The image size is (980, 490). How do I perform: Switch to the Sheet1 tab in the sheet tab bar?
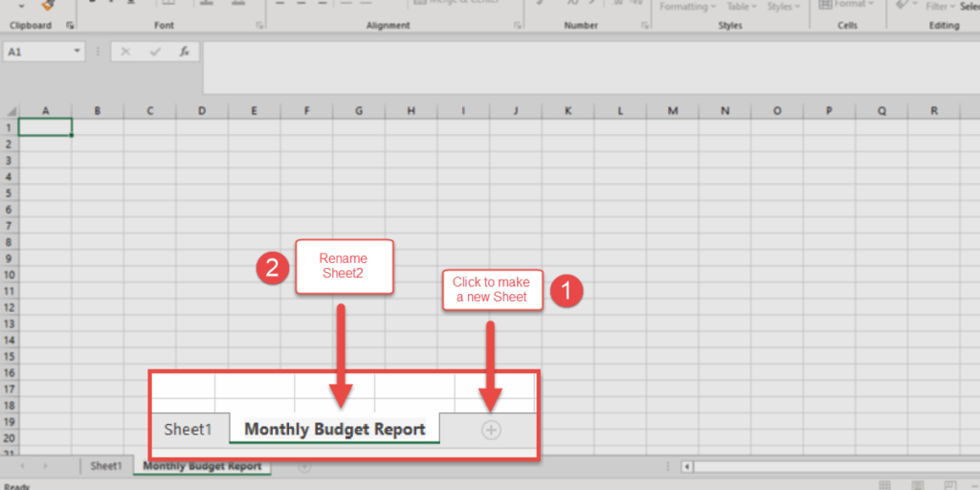coord(106,466)
